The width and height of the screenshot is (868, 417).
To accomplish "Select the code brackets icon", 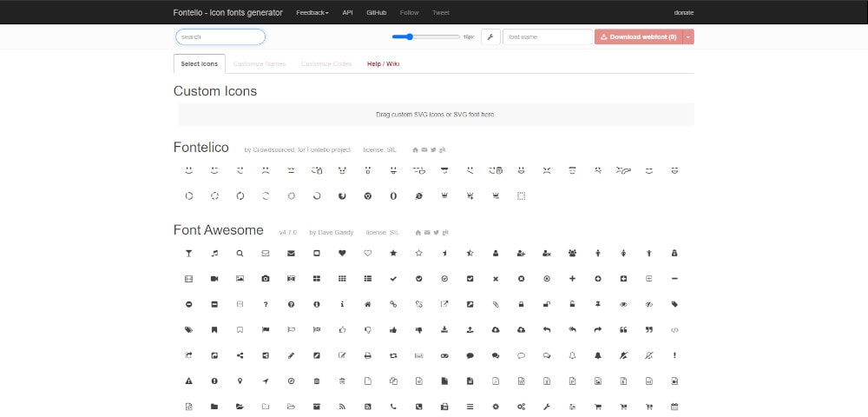I will [674, 329].
